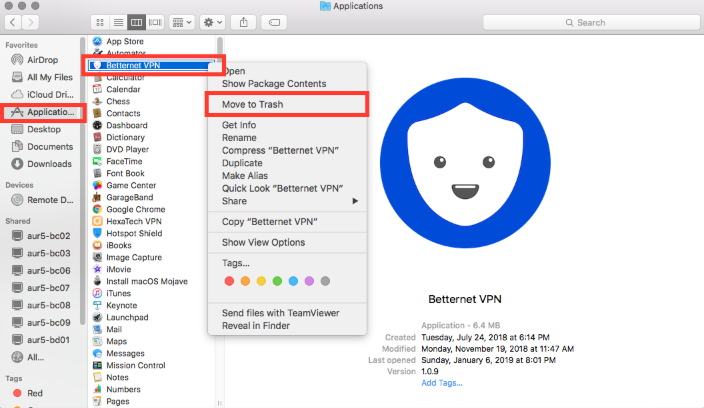Open the arrange items dropdown
This screenshot has height=408, width=704.
pyautogui.click(x=182, y=22)
